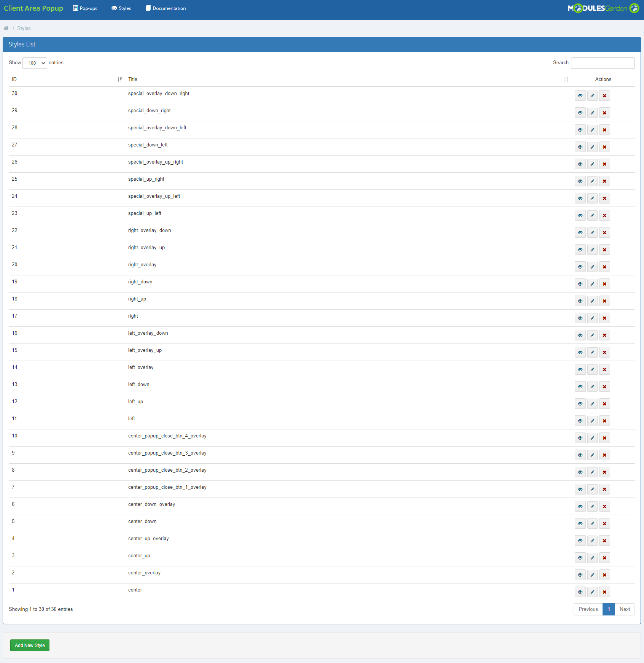Show preview of left_overlay_up style
Viewport: 644px width, 663px height.
580,352
